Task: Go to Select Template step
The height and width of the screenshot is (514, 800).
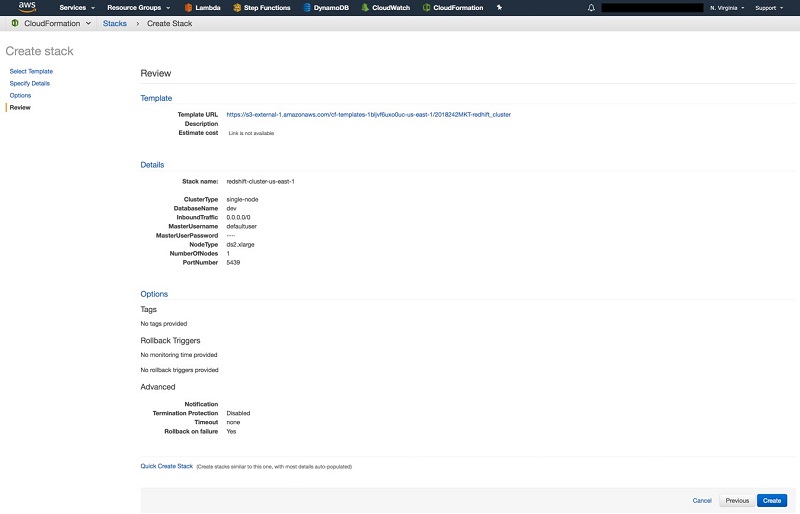Action: 31,71
